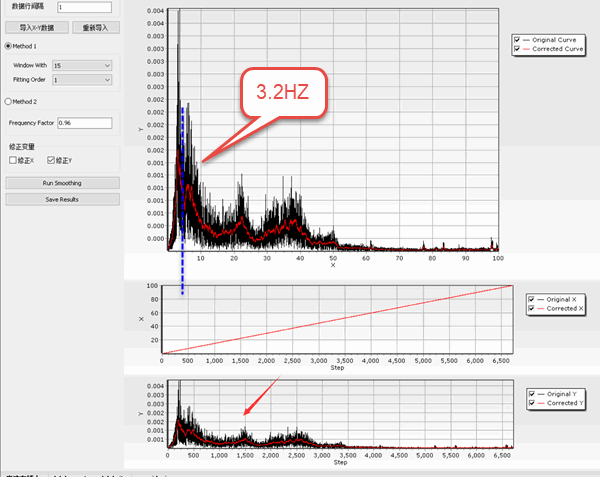The image size is (600, 477).
Task: Select the Method 1 radio button
Action: click(9, 46)
